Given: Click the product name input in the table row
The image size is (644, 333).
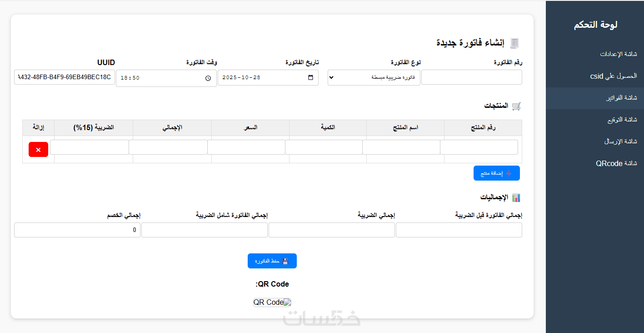Looking at the screenshot, I should coord(401,147).
